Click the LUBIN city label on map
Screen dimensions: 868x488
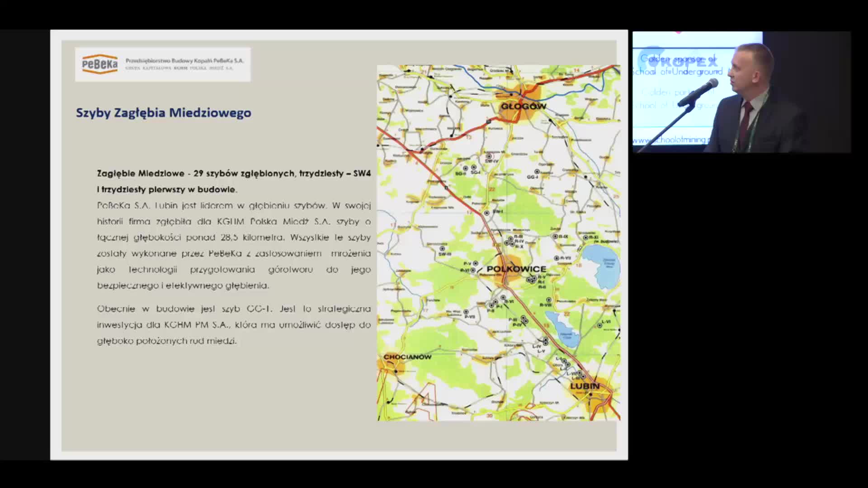tap(585, 386)
